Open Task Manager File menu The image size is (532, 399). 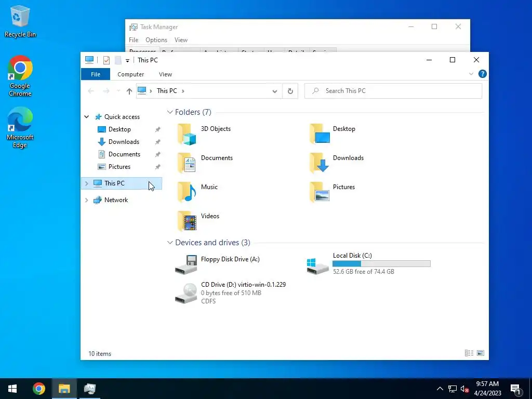tap(134, 40)
